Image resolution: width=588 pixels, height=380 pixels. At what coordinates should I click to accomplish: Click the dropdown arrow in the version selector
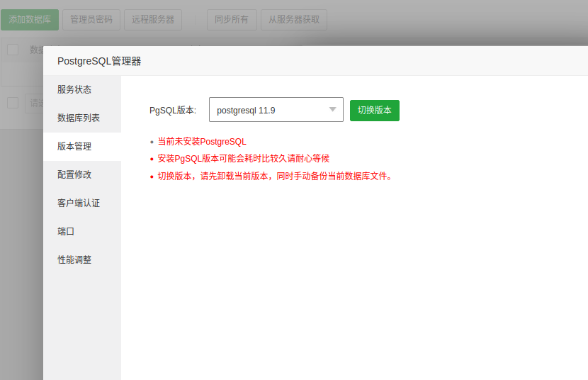pos(333,110)
